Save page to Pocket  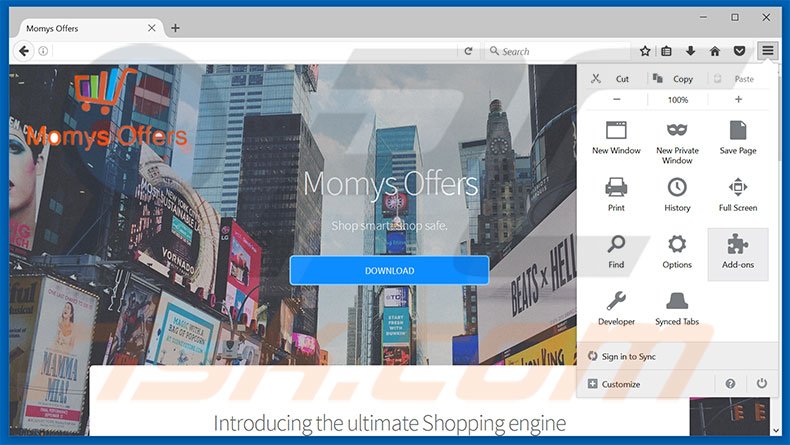(x=740, y=51)
